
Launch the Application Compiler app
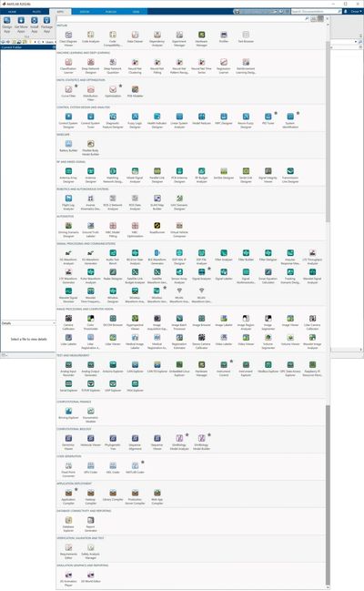68,497
